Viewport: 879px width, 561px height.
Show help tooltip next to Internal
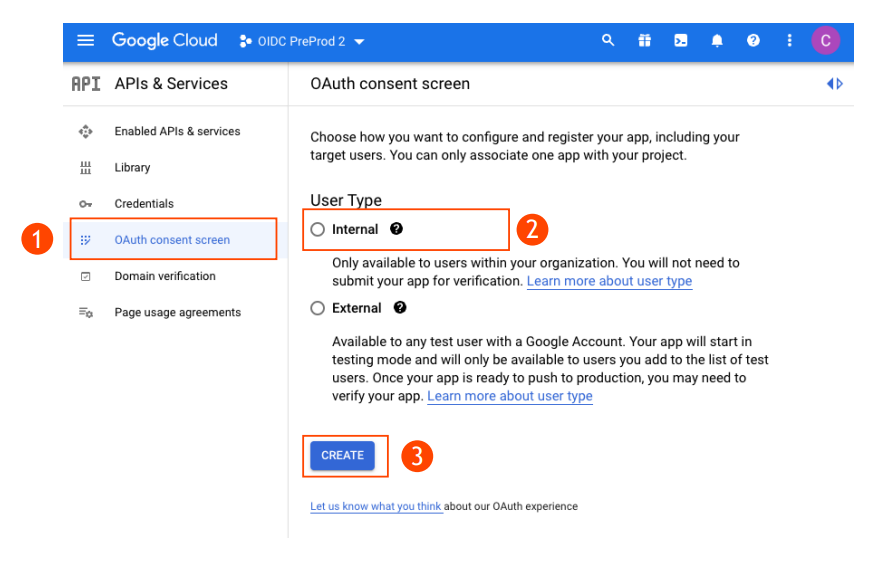point(396,229)
